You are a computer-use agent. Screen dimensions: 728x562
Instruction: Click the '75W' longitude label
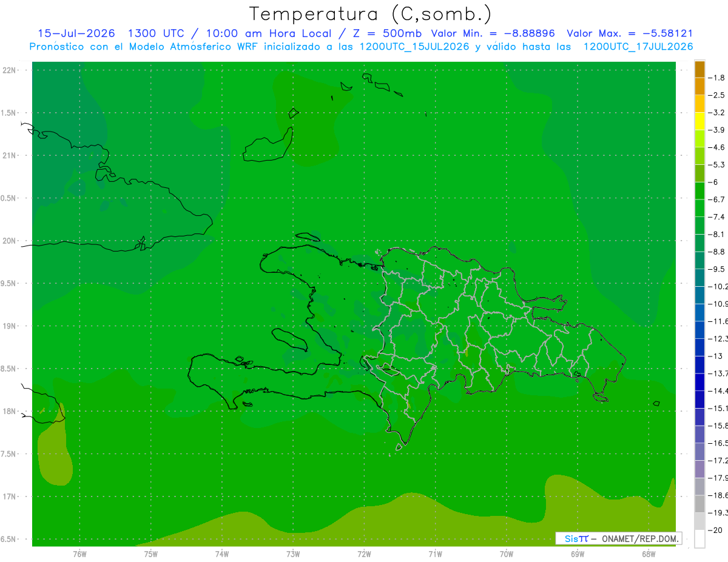point(150,554)
